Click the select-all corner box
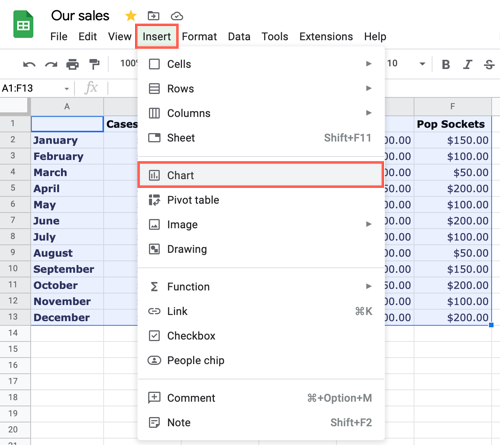The image size is (500, 445). tap(14, 106)
